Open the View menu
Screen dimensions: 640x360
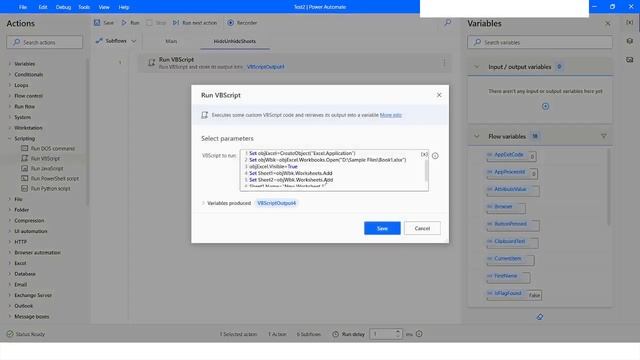104,7
